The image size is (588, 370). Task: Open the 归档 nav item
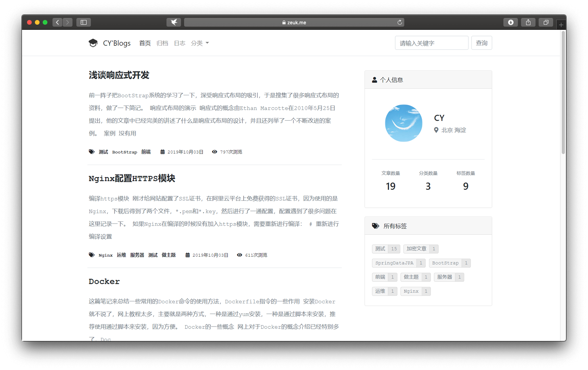[162, 43]
